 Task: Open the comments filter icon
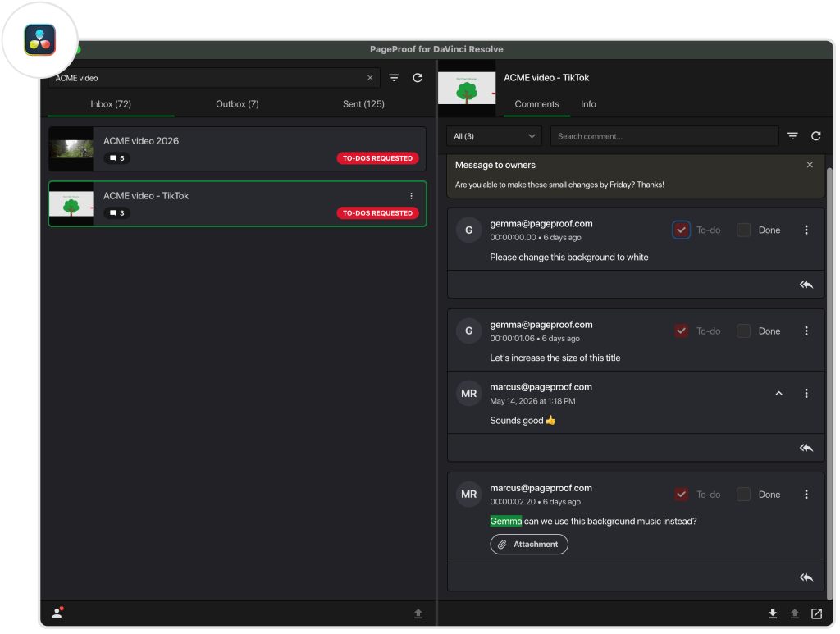(x=793, y=136)
